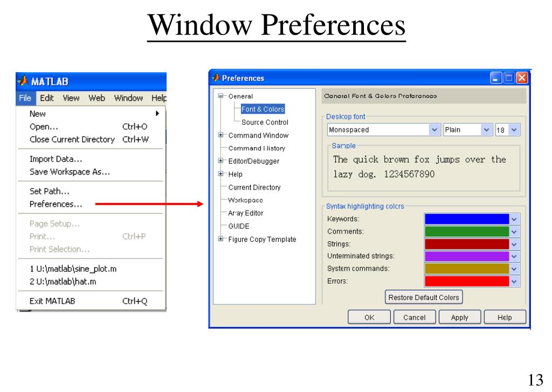Choose Import Data... menu item

[91, 159]
